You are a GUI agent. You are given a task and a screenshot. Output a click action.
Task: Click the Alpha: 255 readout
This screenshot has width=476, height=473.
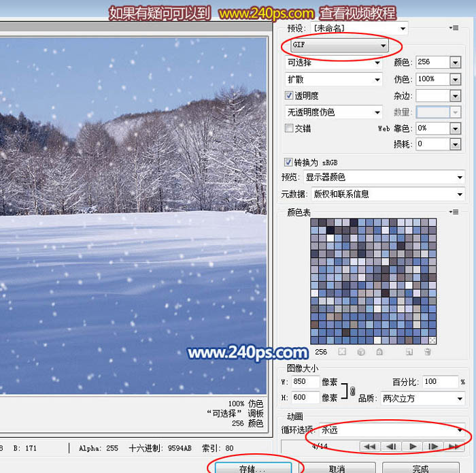tap(99, 448)
